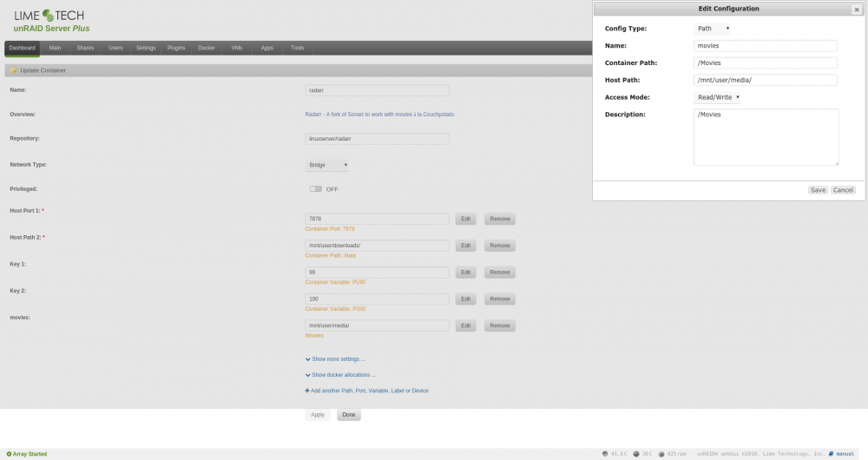Click the Array Started status indicator
This screenshot has width=868, height=460.
pos(27,454)
